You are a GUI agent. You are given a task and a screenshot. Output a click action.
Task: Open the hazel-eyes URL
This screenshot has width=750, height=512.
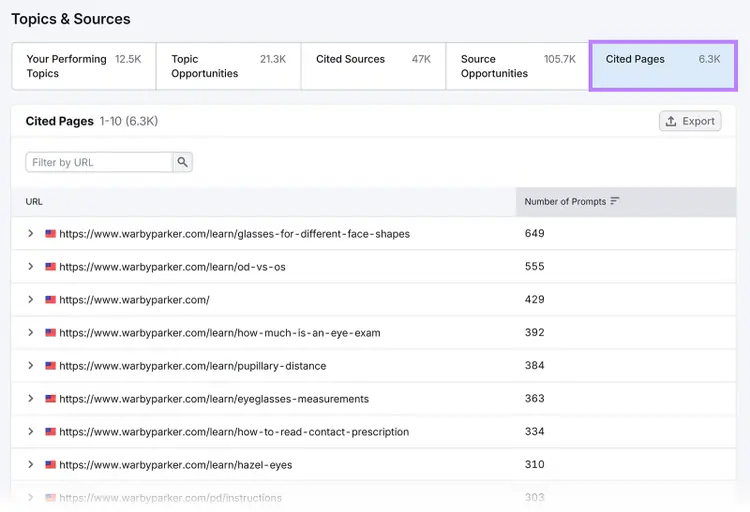pos(176,465)
